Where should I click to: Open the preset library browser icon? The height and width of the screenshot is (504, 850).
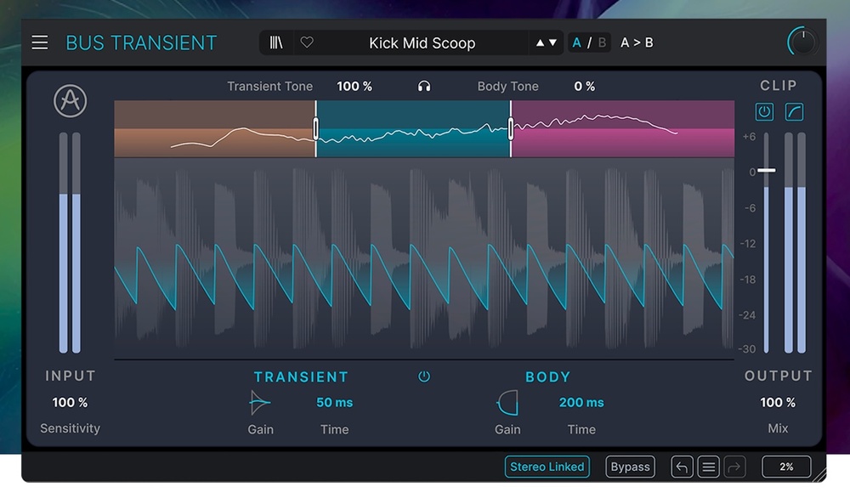click(276, 42)
